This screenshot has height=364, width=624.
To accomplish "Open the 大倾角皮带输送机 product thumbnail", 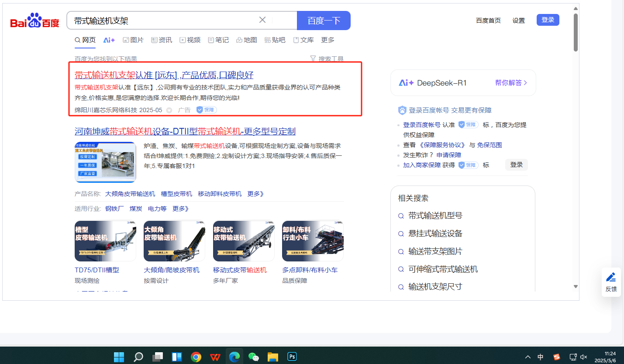I will (x=174, y=241).
